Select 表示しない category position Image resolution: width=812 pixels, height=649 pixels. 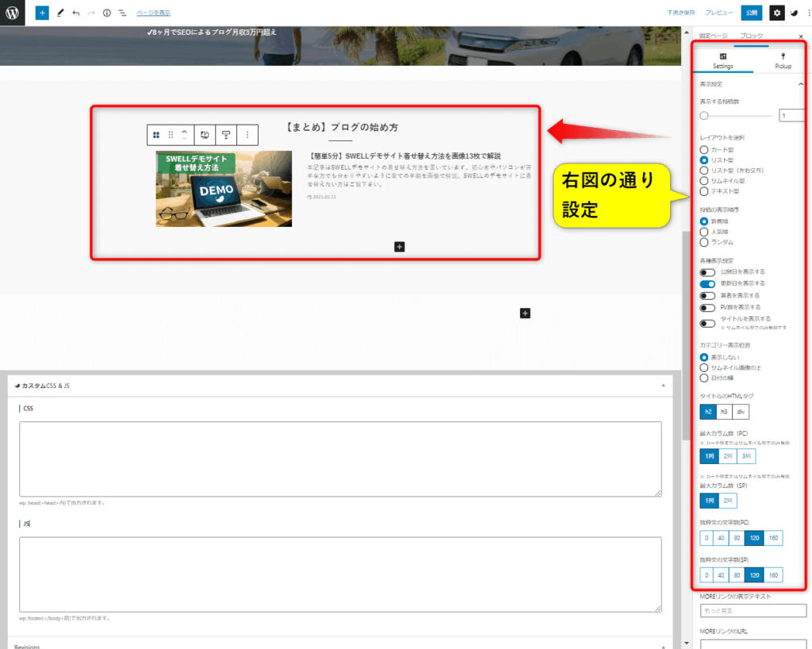click(x=704, y=357)
